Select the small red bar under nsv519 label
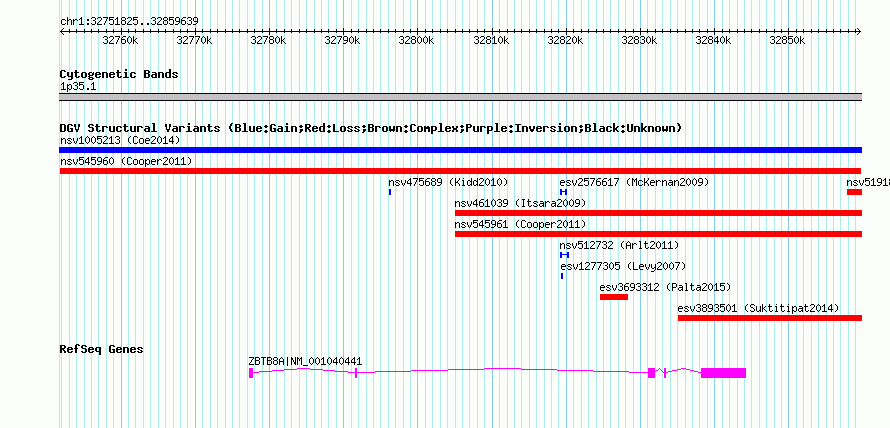Viewport: 890px width, 428px height. [854, 192]
